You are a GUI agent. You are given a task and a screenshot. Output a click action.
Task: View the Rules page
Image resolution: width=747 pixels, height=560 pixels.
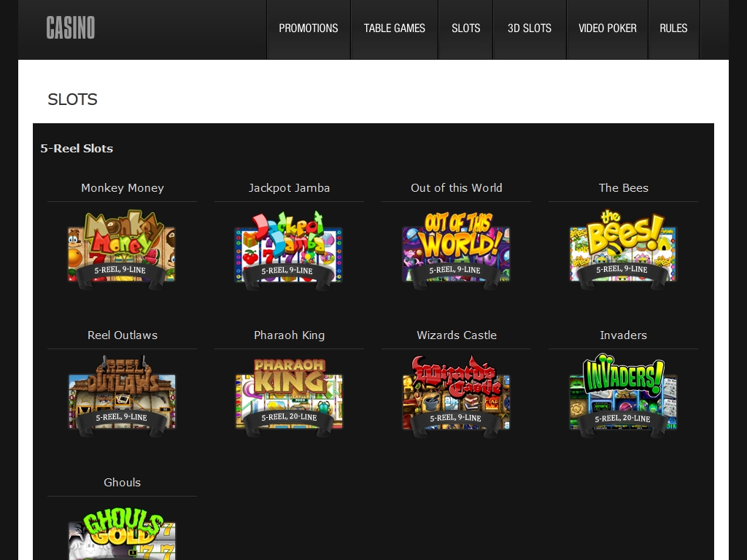click(x=673, y=28)
